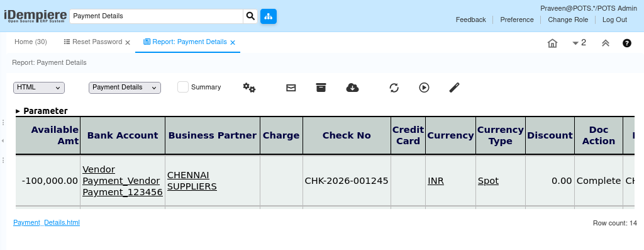Collapse header with double-chevron icon
Screen dimensions: 644x250
pos(606,43)
